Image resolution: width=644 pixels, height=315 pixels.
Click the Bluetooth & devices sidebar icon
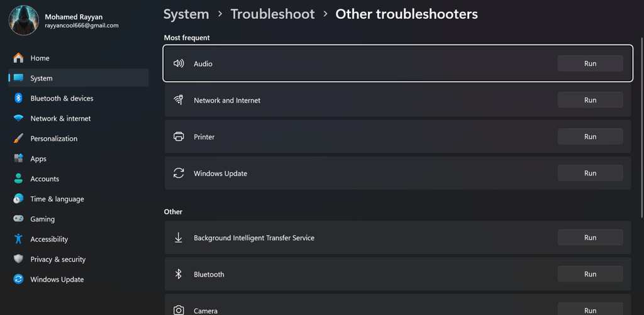(x=18, y=98)
